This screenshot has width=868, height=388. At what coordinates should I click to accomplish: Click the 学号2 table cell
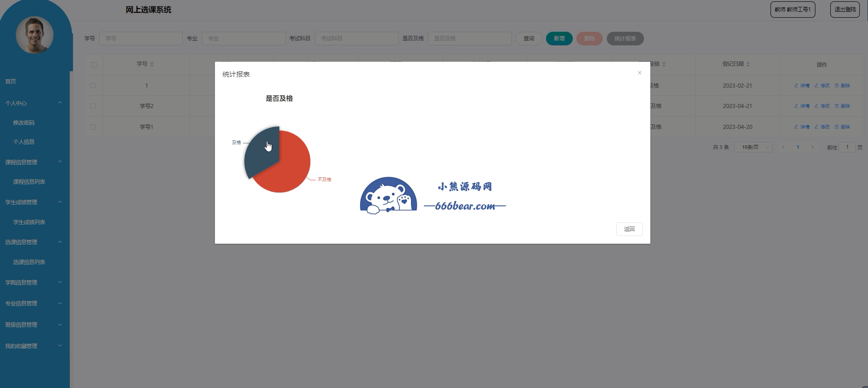click(x=146, y=106)
